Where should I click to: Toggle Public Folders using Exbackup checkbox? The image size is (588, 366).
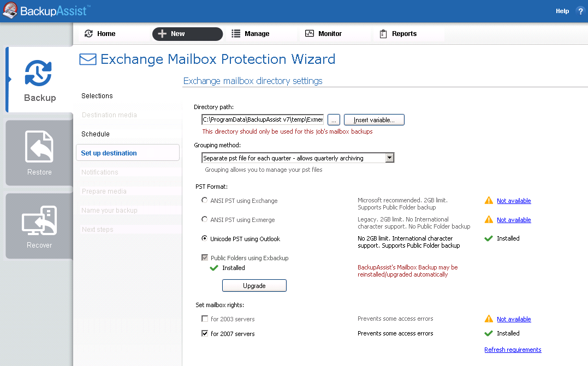click(205, 258)
